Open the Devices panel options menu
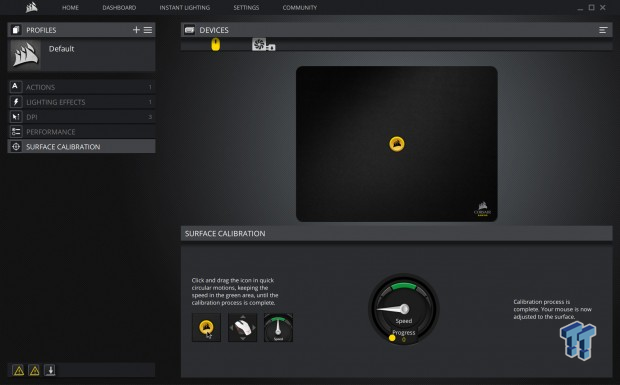The width and height of the screenshot is (620, 385). tap(603, 30)
